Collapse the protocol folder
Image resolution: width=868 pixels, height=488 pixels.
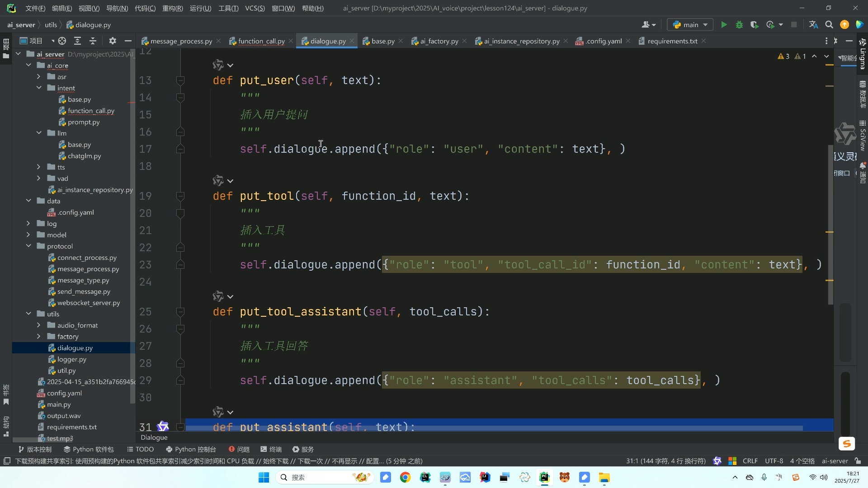(28, 246)
